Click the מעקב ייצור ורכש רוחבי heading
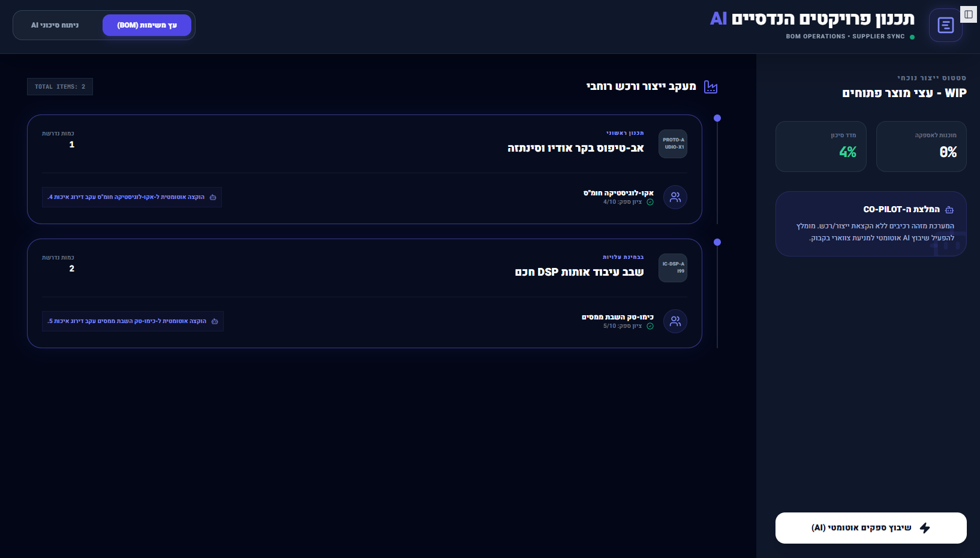Screen dimensions: 980x558 641,87
